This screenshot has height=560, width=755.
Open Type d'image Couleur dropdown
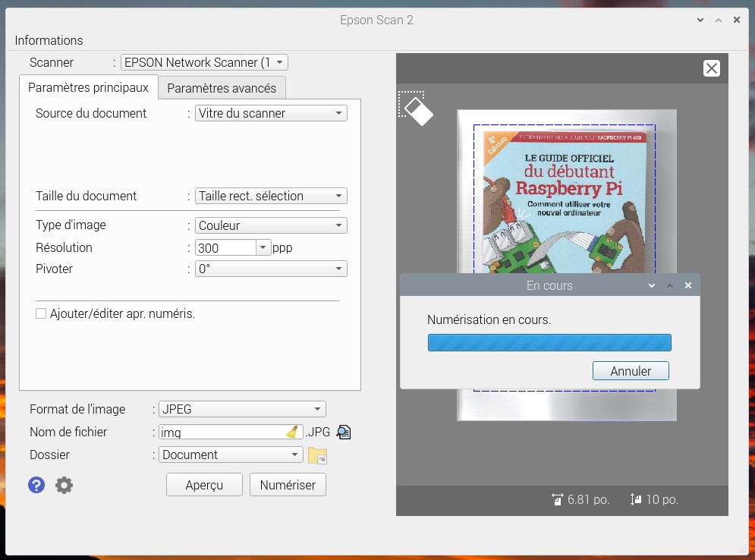271,225
